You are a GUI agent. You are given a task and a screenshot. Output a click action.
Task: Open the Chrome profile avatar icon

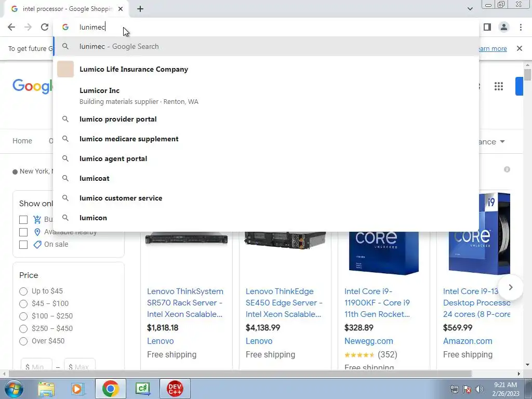tap(504, 27)
